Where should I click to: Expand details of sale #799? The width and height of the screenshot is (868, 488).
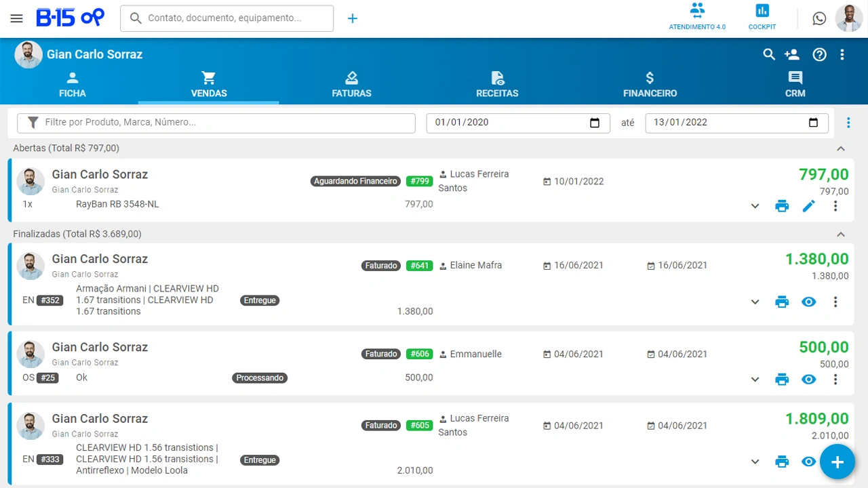[x=755, y=206]
